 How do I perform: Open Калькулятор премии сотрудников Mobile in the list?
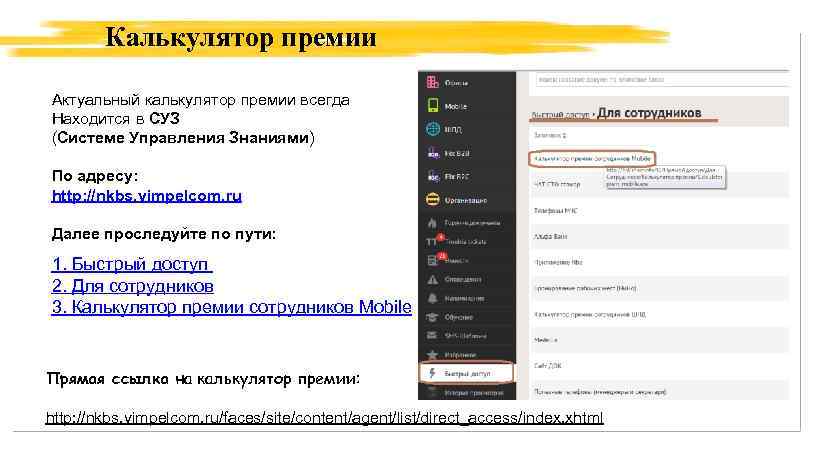[592, 158]
